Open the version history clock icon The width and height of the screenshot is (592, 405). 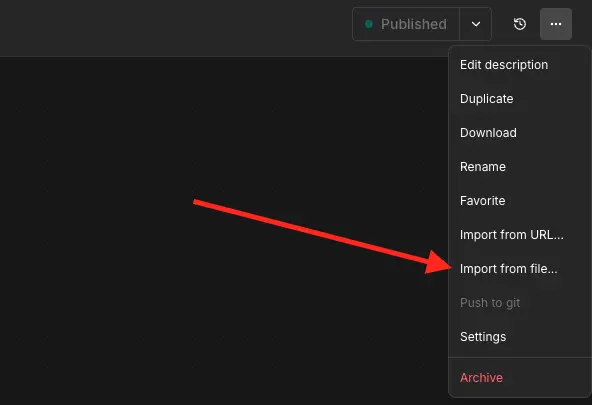[520, 24]
